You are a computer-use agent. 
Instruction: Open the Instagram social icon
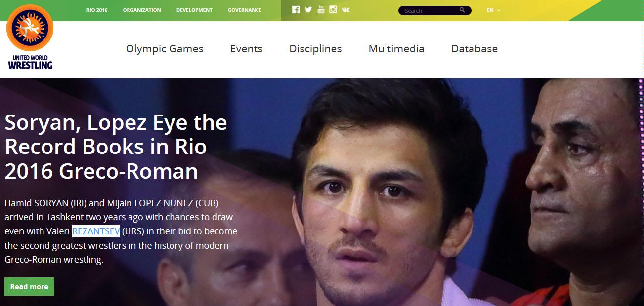[x=333, y=9]
